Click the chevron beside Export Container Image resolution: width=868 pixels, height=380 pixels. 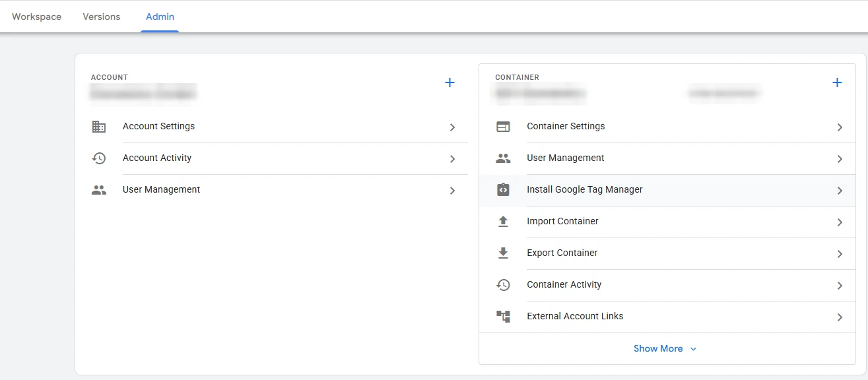point(840,254)
